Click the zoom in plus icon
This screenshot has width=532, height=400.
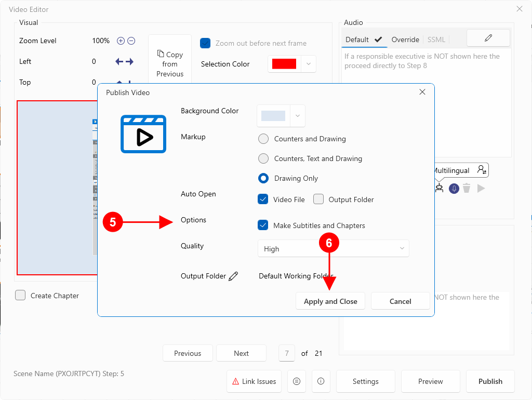click(121, 41)
